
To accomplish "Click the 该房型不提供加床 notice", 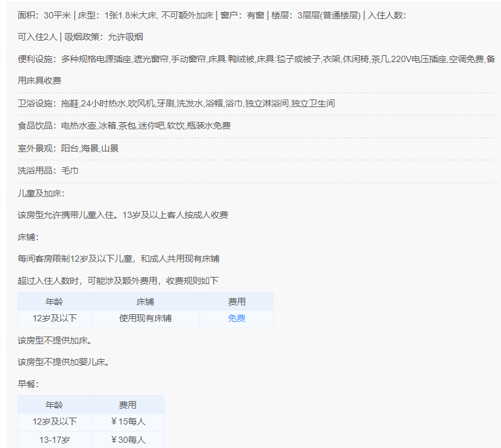I will [x=55, y=340].
